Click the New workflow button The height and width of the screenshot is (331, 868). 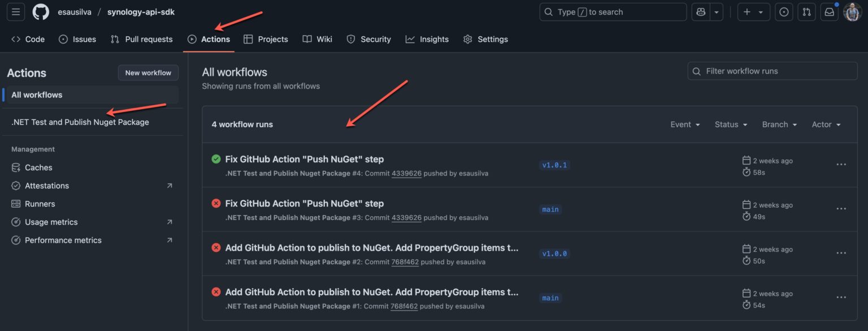click(148, 72)
